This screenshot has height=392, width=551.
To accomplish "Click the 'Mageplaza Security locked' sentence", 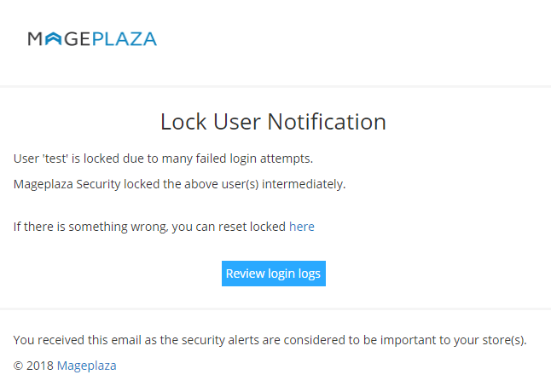I will coord(85,184).
